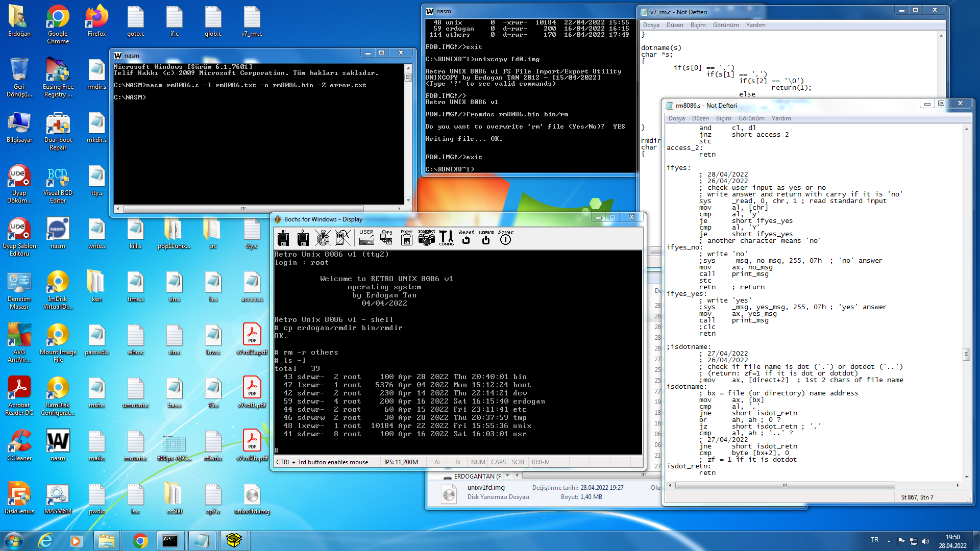The image size is (980, 551).
Task: Click down arrow of rm8086.s vertical scrollbar
Action: (966, 477)
